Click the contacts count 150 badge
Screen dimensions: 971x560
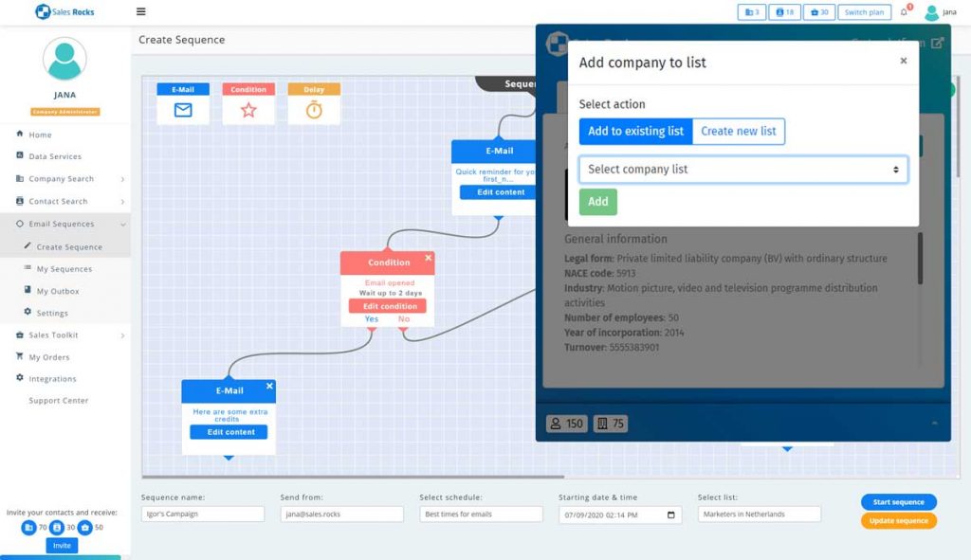(566, 424)
